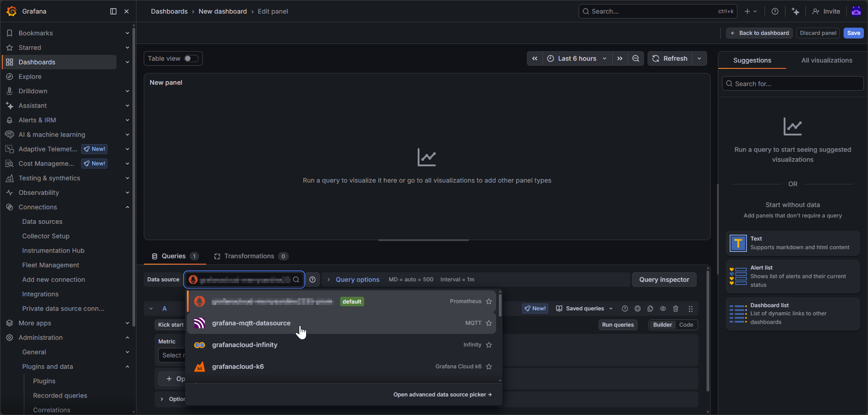Focus the global Search field
The height and width of the screenshot is (415, 868).
click(658, 11)
